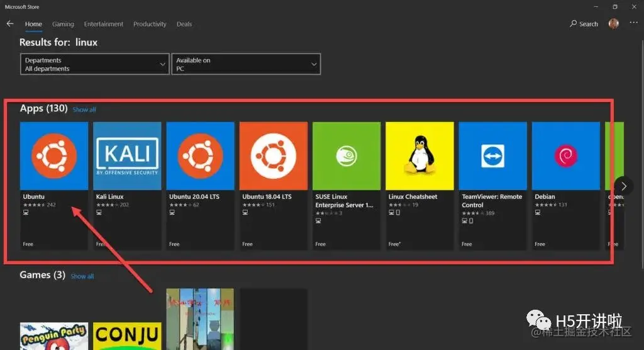Open the three-dot more options menu
Screen dimensions: 644x350
(634, 23)
